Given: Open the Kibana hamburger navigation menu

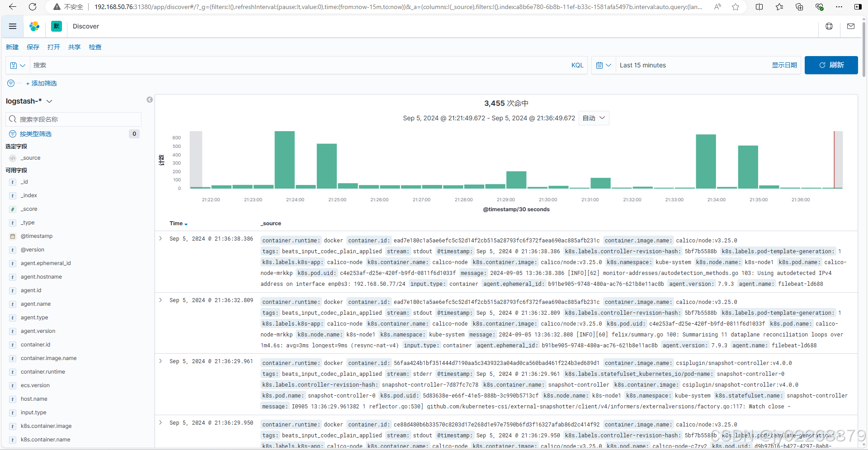Looking at the screenshot, I should click(13, 26).
